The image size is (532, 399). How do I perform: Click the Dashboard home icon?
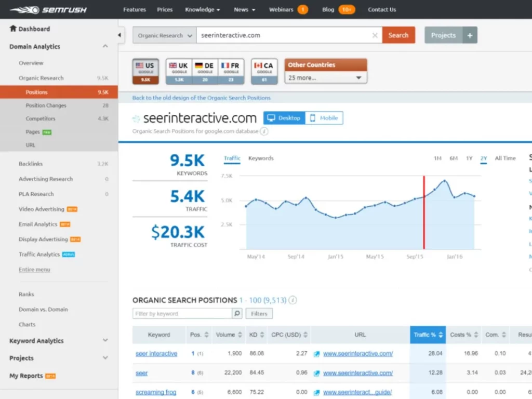click(13, 28)
